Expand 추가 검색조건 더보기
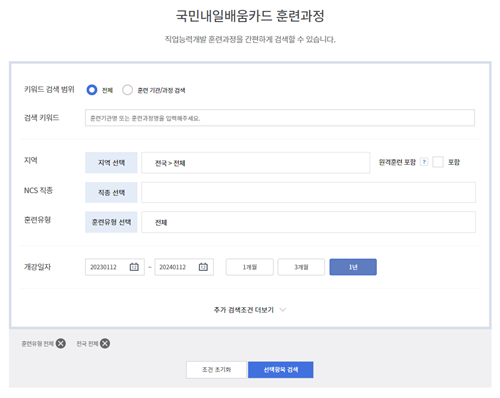500x398 pixels. coord(250,310)
